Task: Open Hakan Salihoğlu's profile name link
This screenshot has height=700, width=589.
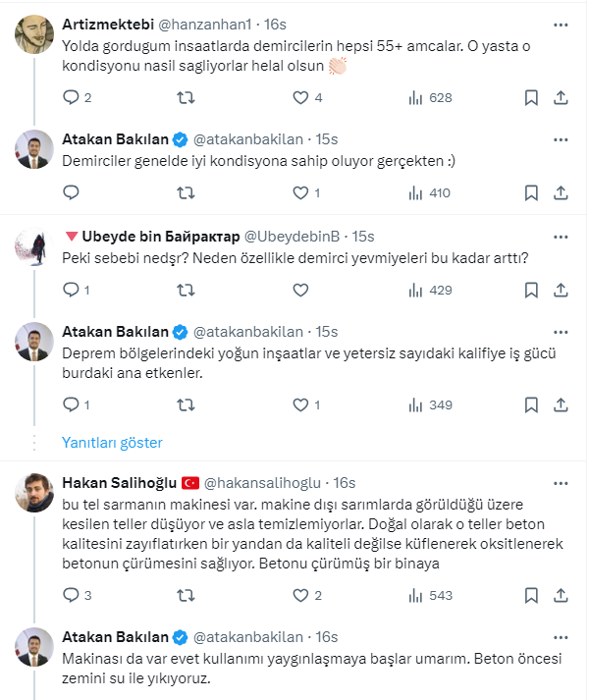Action: click(118, 483)
